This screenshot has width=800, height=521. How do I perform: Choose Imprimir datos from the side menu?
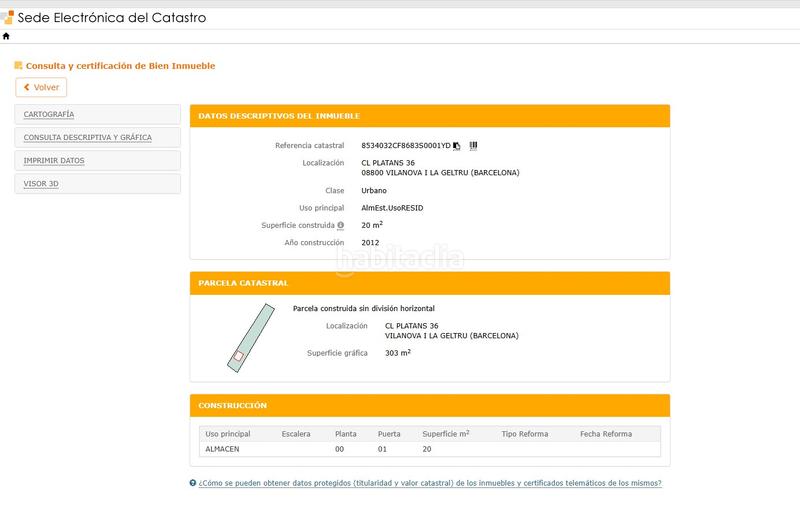click(54, 160)
